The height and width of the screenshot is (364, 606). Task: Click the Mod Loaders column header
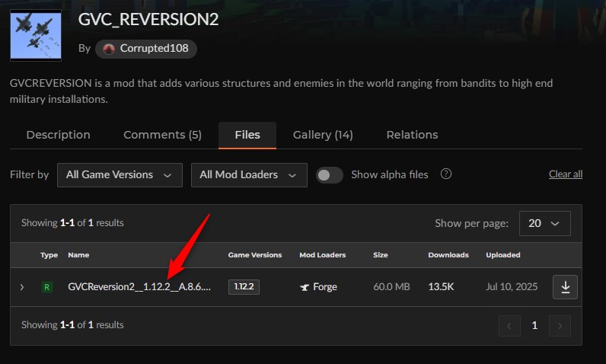click(322, 255)
